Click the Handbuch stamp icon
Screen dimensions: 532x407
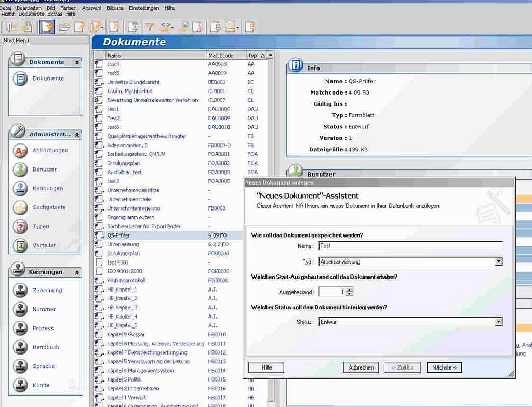pyautogui.click(x=20, y=347)
